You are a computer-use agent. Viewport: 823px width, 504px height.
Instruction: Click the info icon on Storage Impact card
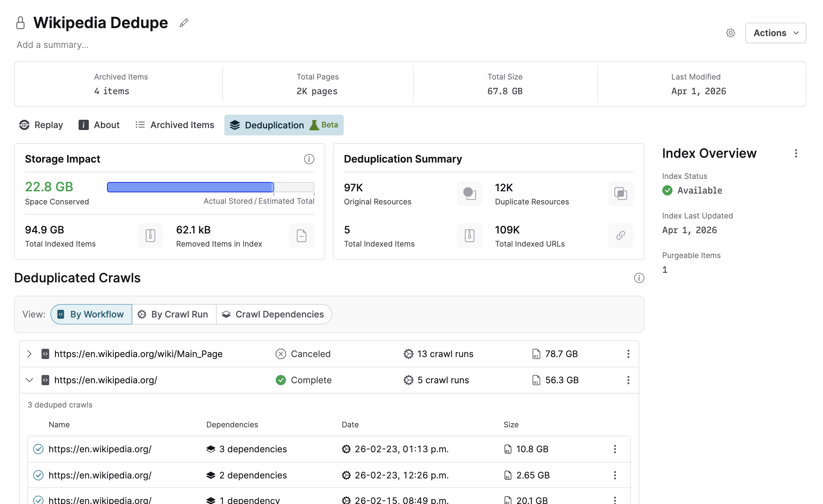click(x=309, y=159)
